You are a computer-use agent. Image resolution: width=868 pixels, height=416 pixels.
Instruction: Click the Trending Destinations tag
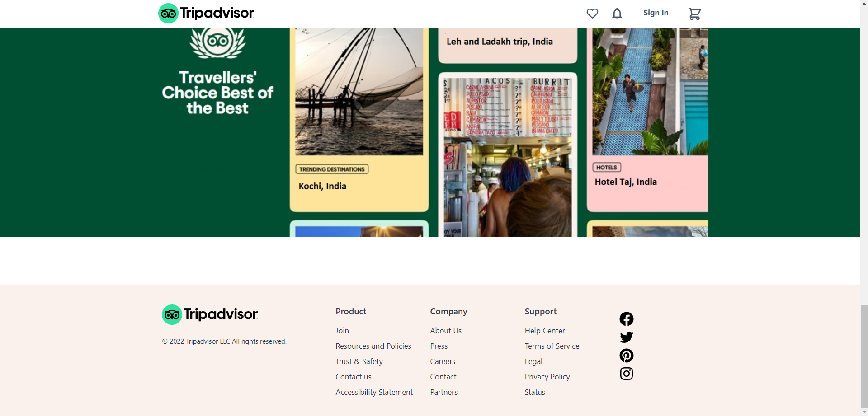click(332, 169)
